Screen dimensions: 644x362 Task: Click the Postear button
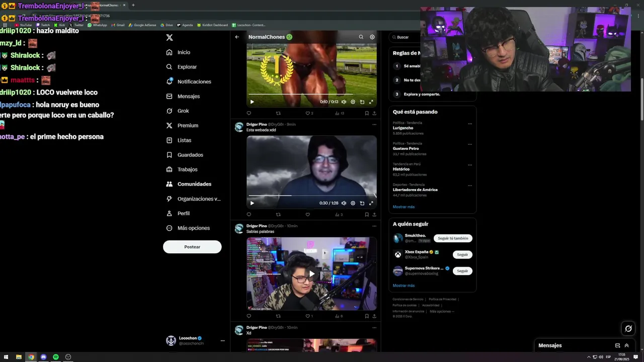[x=192, y=247]
